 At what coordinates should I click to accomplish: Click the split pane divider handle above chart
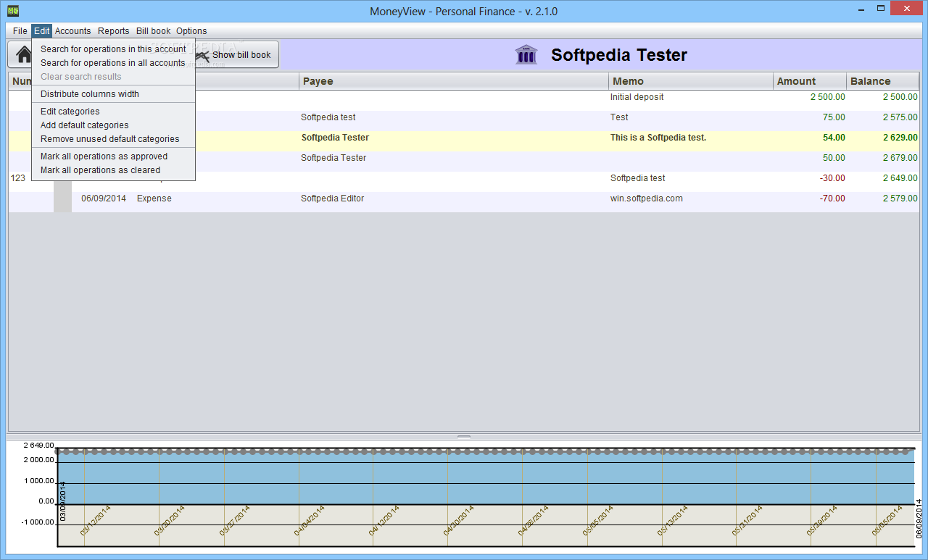tap(464, 437)
